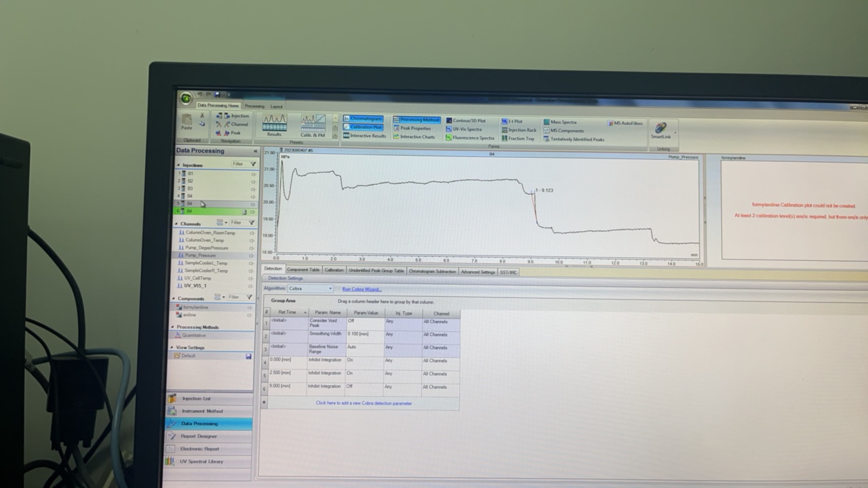Switch to the Layout ribbon tab

coord(276,106)
